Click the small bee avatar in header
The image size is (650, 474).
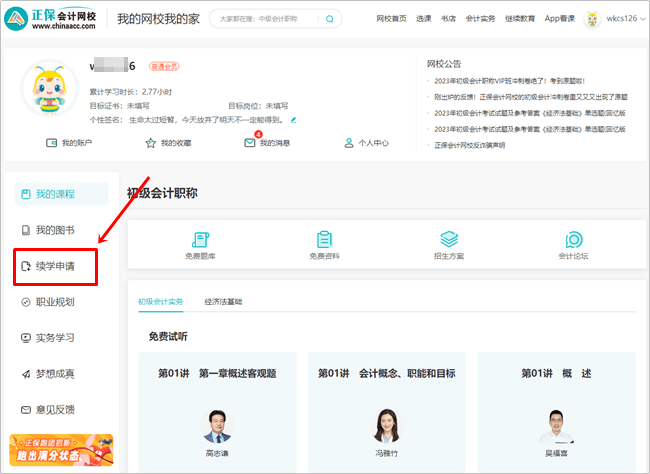click(x=592, y=19)
